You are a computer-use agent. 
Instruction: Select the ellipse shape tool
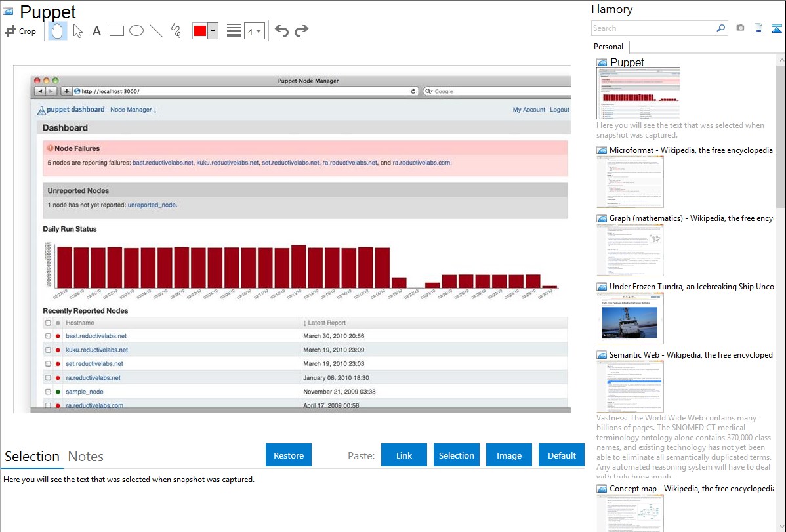point(136,31)
